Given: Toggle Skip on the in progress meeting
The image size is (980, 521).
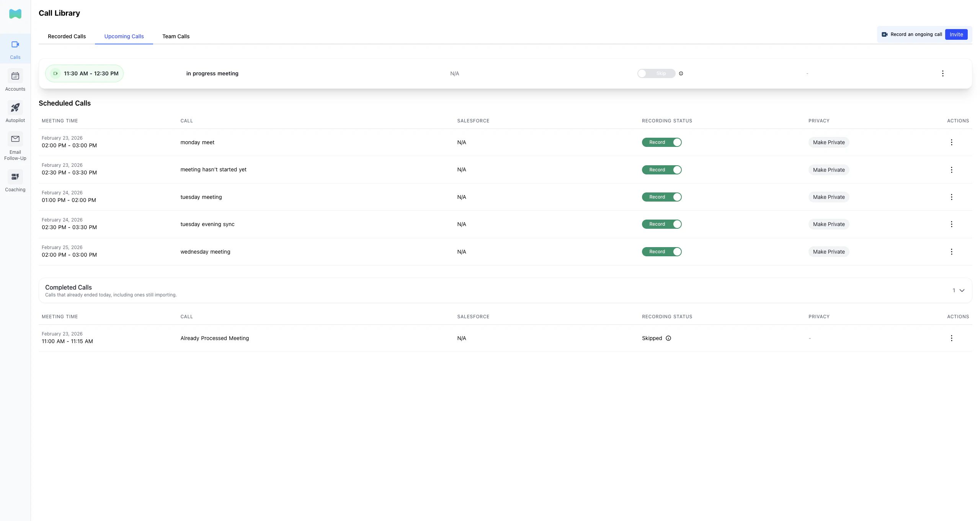Looking at the screenshot, I should 656,73.
